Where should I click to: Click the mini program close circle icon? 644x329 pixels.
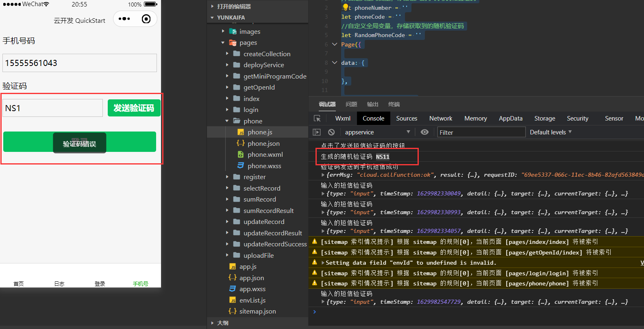coord(146,19)
